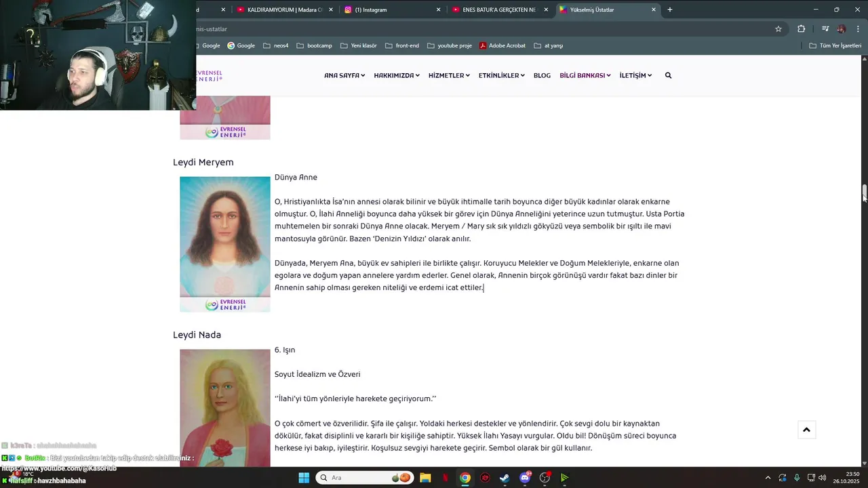Screen dimensions: 868x488
Task: Switch to Google Chrome in the taskbar
Action: [465, 478]
